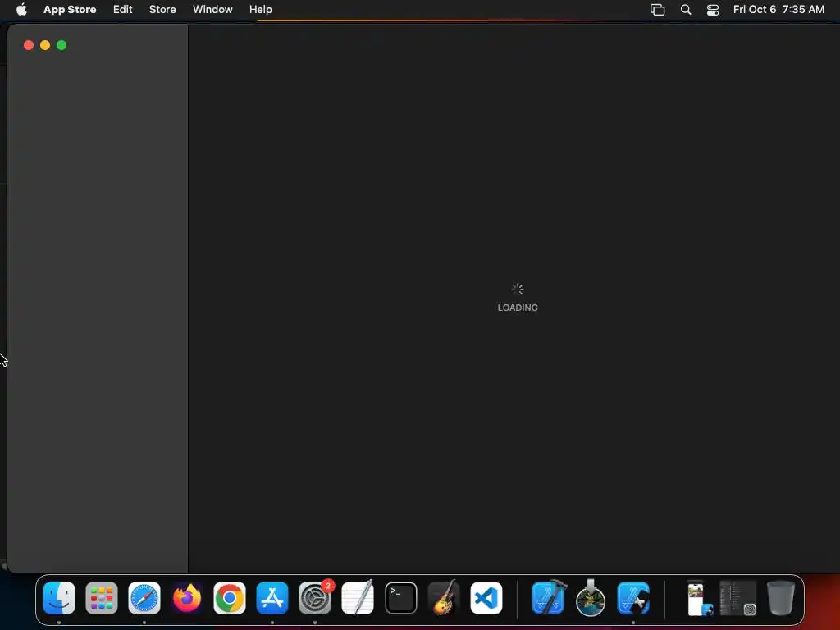This screenshot has height=630, width=840.
Task: Open Control Center in the menu bar
Action: [713, 10]
